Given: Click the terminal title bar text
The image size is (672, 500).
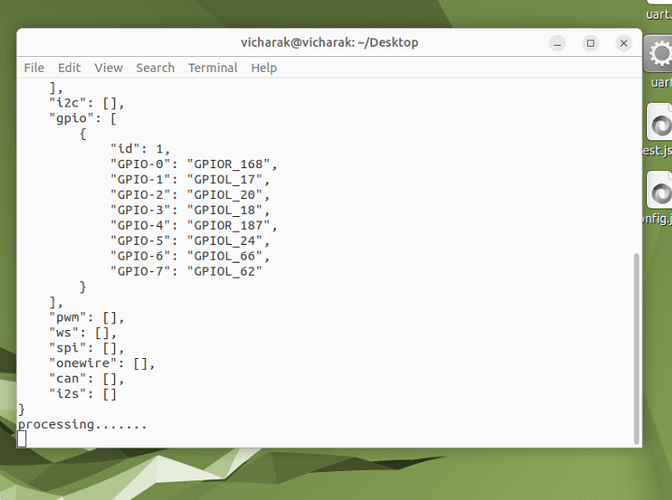Looking at the screenshot, I should pos(329,42).
